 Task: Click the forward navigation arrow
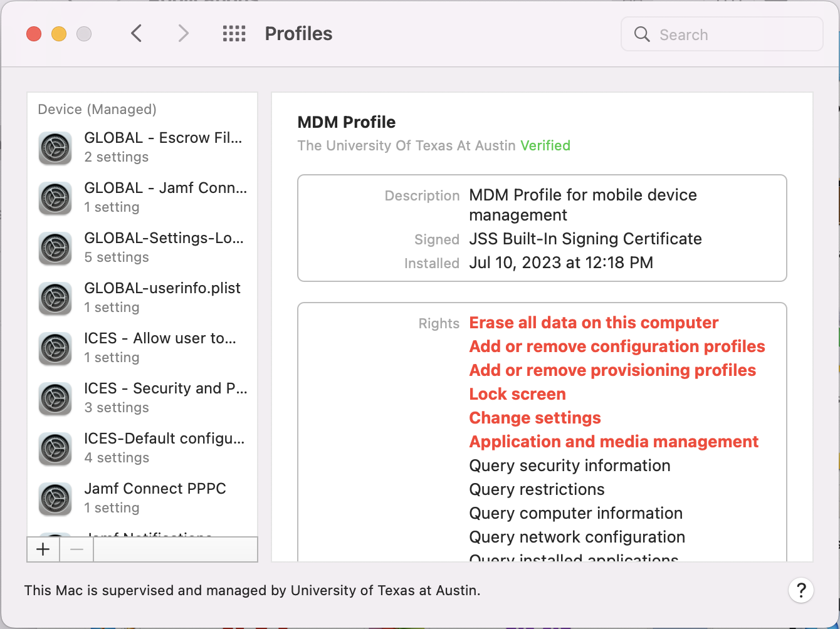[x=183, y=34]
